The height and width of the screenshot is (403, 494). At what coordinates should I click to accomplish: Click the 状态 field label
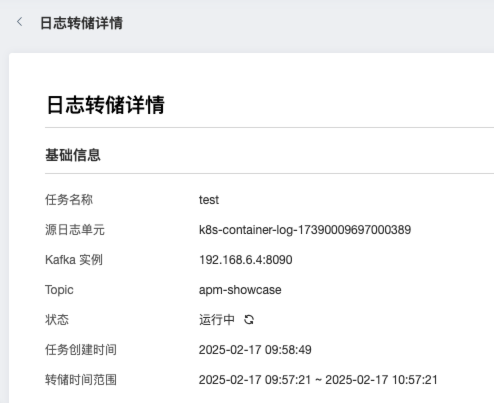click(57, 320)
